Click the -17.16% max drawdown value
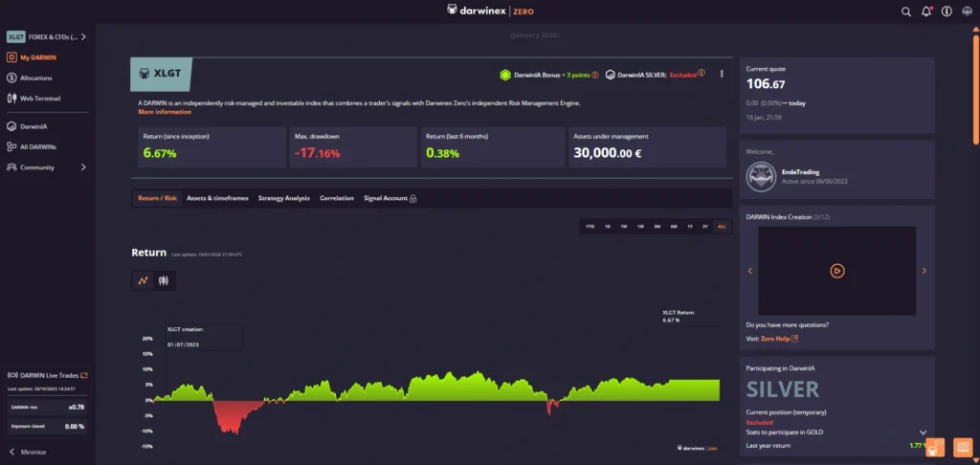 coord(318,153)
